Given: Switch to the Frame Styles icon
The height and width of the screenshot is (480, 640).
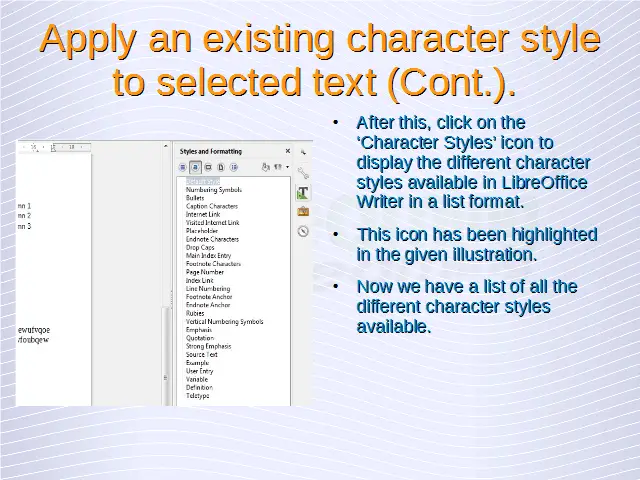Looking at the screenshot, I should (x=208, y=167).
